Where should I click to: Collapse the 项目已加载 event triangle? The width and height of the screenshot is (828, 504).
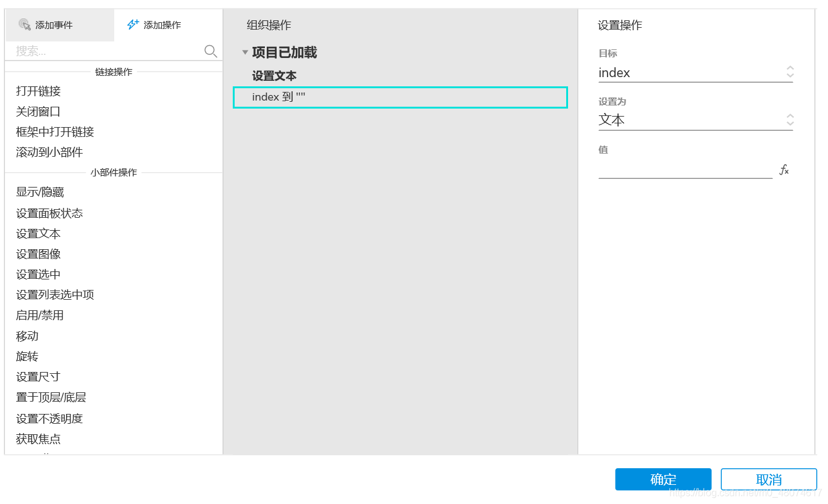(245, 53)
